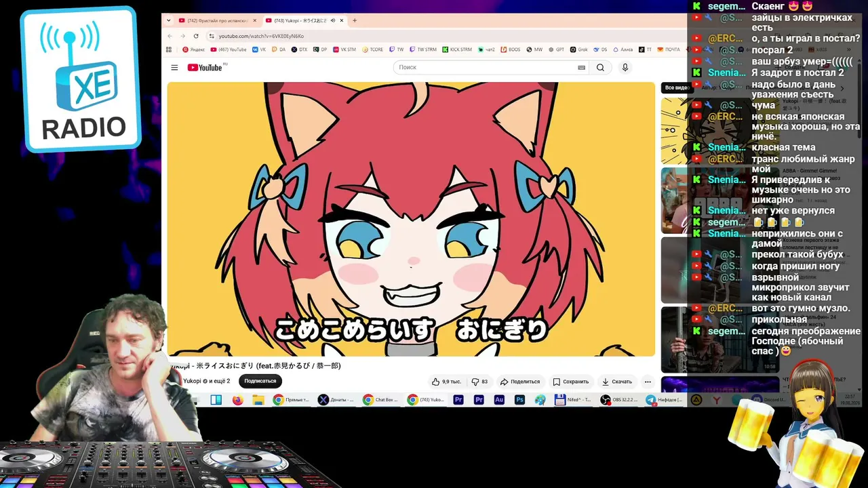Viewport: 868px width, 488px height.
Task: Start voice search with the microphone icon
Action: point(625,68)
